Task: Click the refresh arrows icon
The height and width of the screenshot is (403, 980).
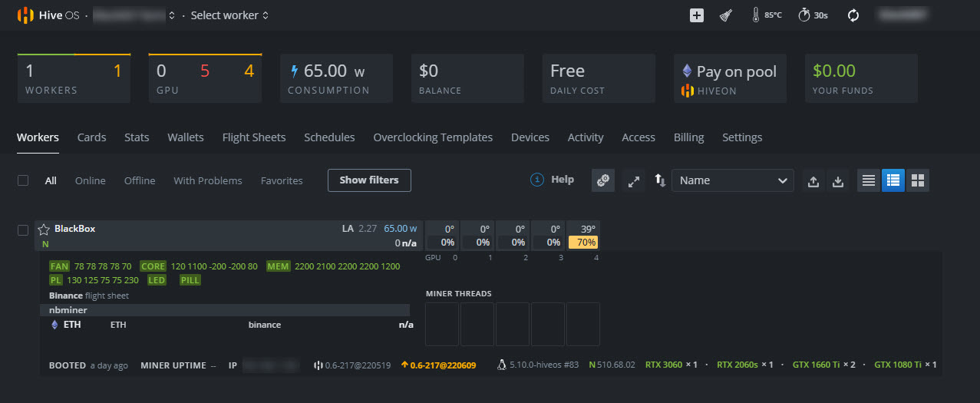Action: coord(853,15)
